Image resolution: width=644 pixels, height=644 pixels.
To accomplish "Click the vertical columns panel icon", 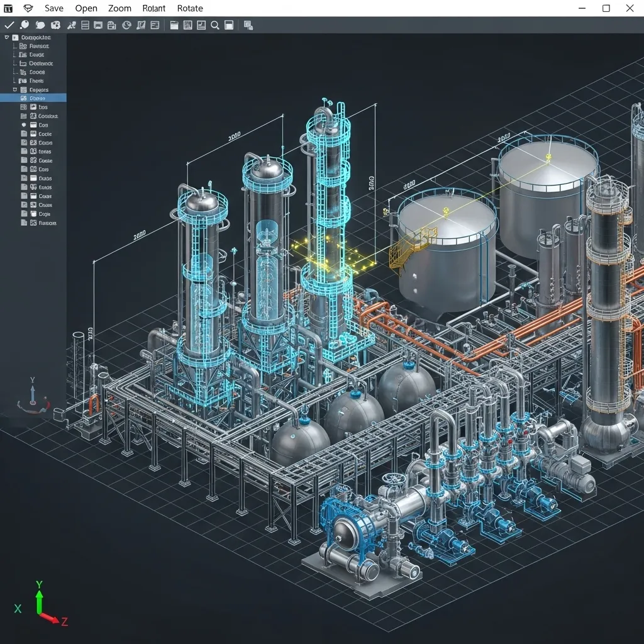I will coord(187,25).
